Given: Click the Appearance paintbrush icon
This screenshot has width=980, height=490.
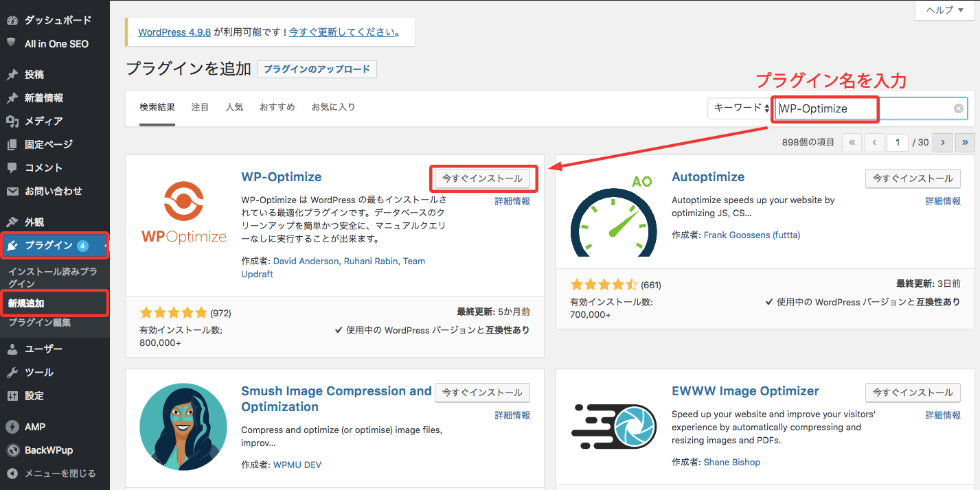Looking at the screenshot, I should tap(12, 222).
